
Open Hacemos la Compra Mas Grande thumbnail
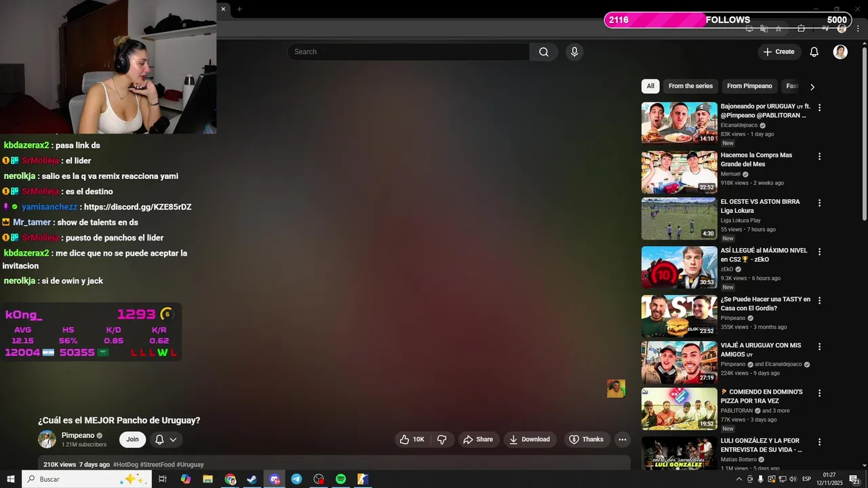679,172
